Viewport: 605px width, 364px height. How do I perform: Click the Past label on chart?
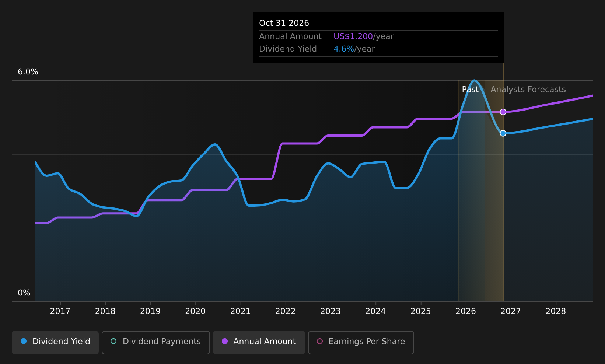470,90
